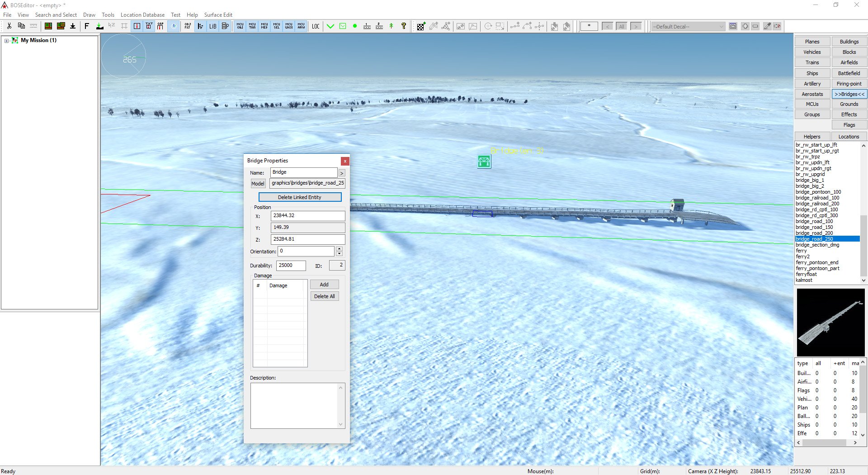Toggle the MCU TAR display button
Screen dimensions: 868x475
[x=252, y=26]
